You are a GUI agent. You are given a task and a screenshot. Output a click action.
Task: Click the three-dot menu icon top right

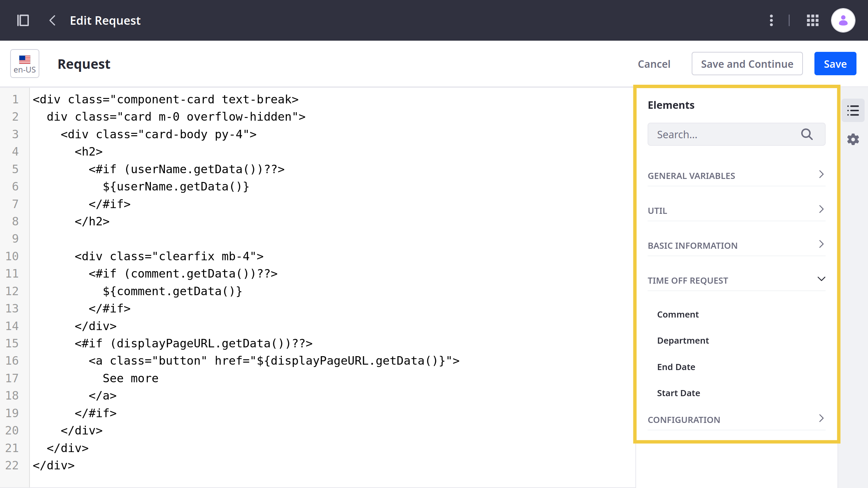[772, 20]
